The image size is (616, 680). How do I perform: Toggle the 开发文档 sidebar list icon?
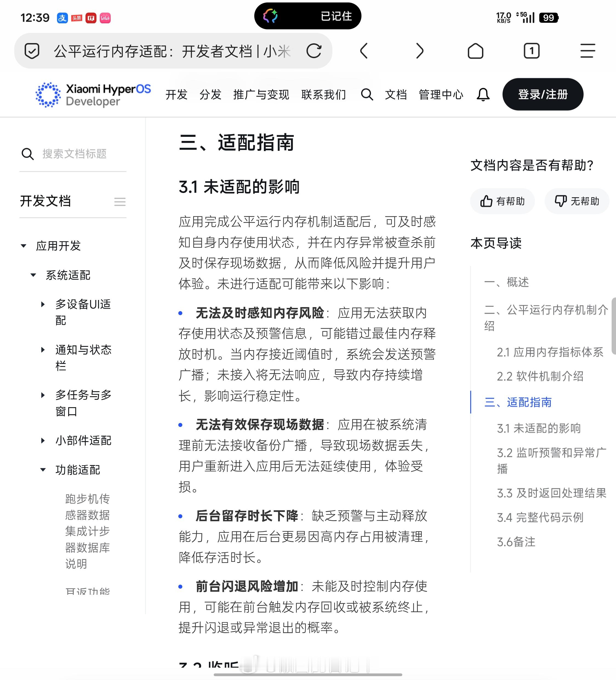120,202
